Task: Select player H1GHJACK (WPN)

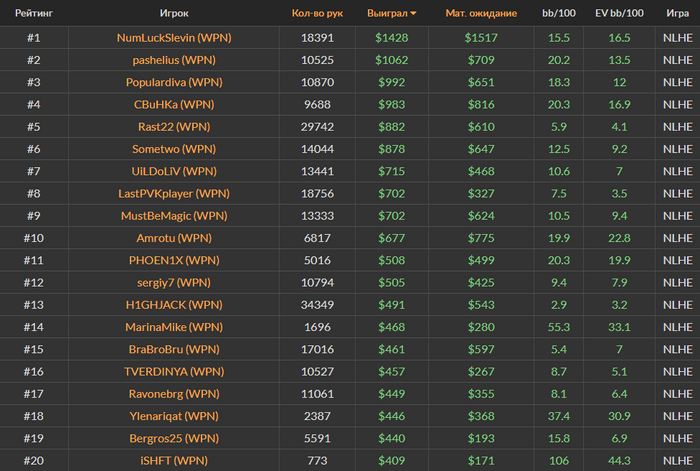Action: [x=174, y=305]
